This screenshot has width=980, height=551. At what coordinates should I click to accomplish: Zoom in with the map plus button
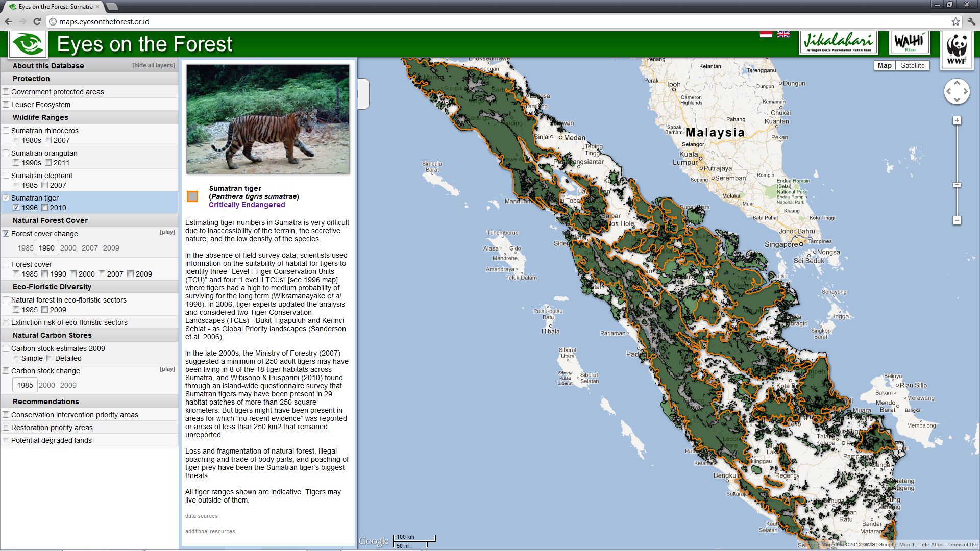click(x=957, y=120)
